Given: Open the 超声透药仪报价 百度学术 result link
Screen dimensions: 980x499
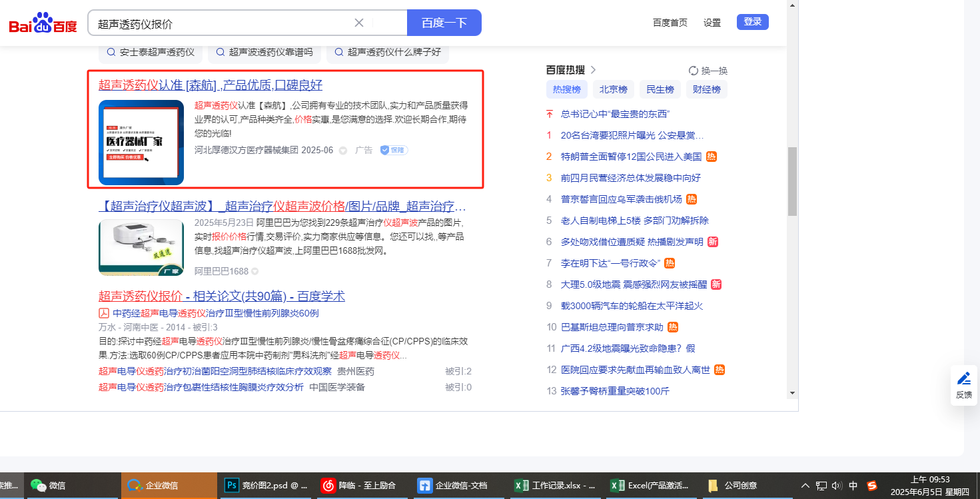Looking at the screenshot, I should (x=221, y=296).
